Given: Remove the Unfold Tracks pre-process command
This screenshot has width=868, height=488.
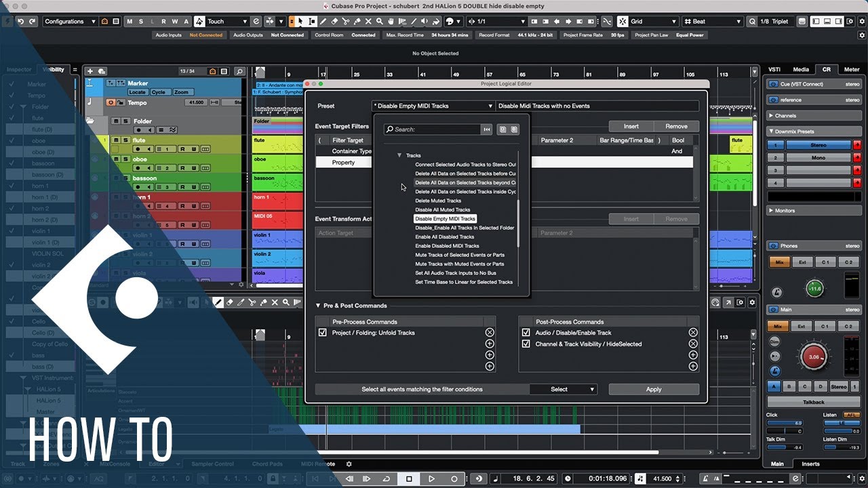Looking at the screenshot, I should [x=490, y=333].
